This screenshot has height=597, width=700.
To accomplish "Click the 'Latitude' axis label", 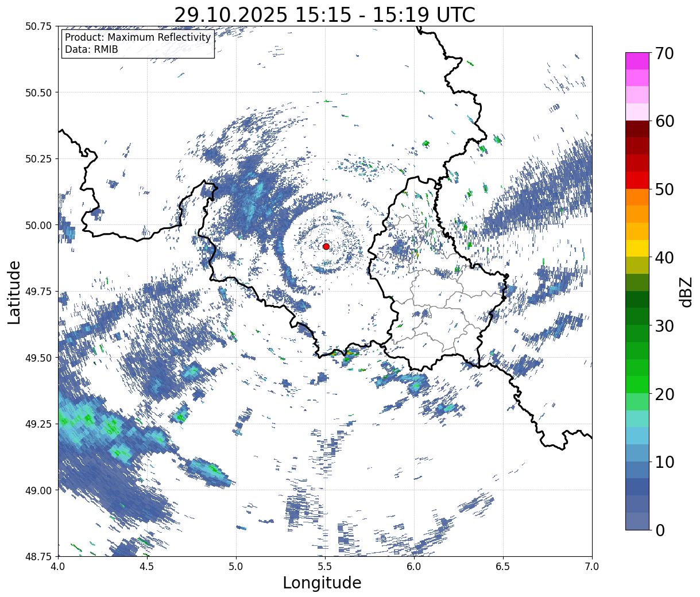I will point(14,292).
